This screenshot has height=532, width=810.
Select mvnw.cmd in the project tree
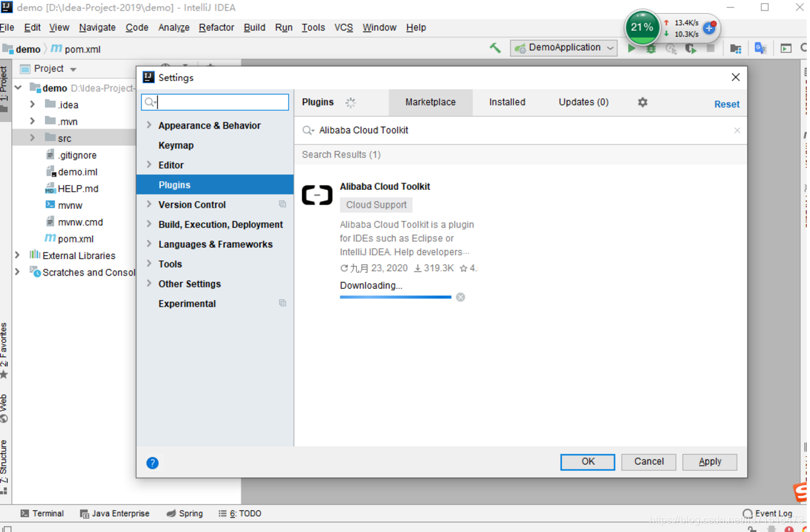[74, 222]
